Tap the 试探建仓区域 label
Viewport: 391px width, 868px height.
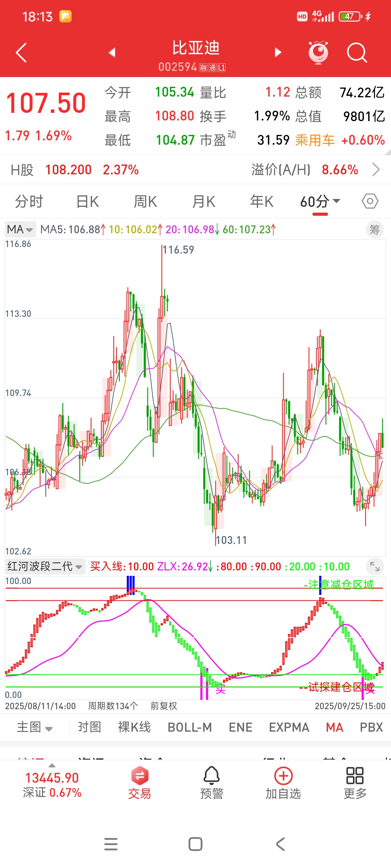click(337, 687)
